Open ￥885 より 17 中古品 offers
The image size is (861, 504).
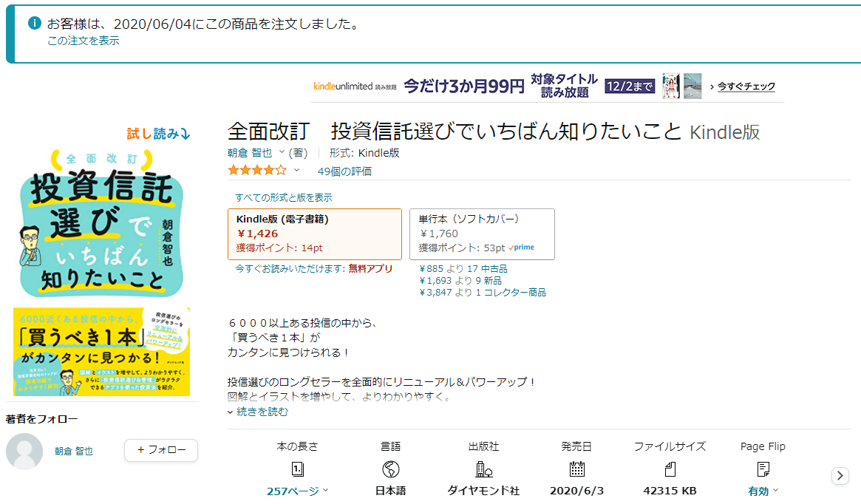[x=463, y=268]
